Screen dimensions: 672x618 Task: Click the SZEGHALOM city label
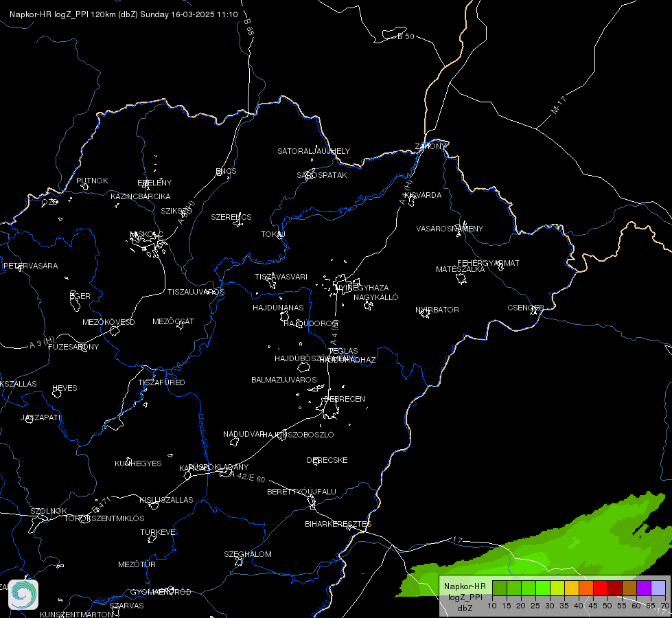[x=248, y=554]
